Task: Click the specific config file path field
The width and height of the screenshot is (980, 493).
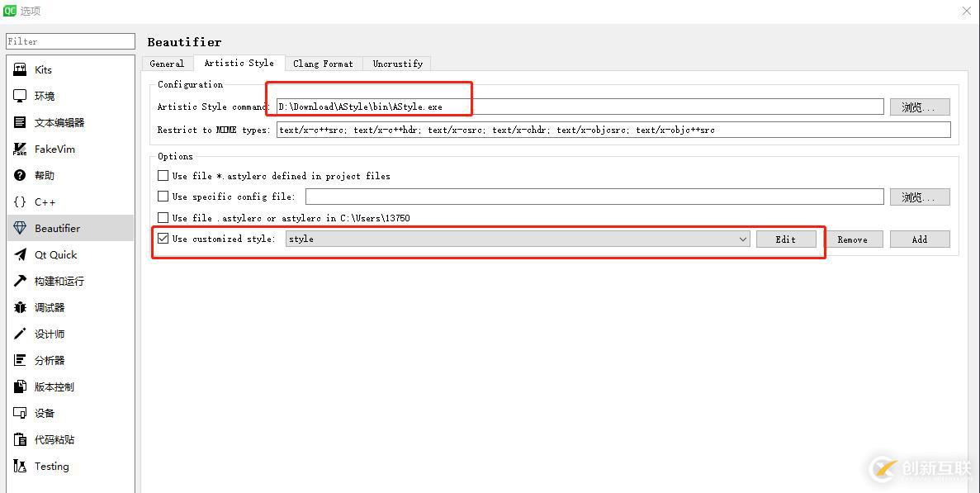Action: 594,197
